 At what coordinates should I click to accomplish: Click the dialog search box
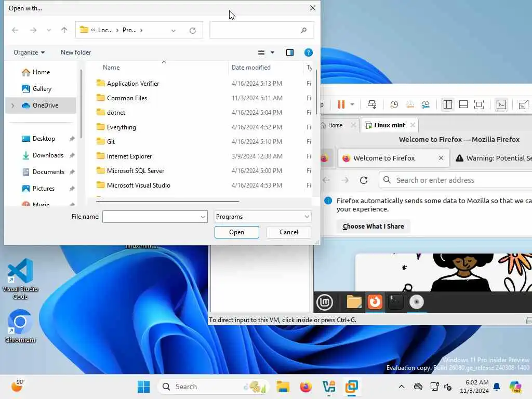pos(262,30)
